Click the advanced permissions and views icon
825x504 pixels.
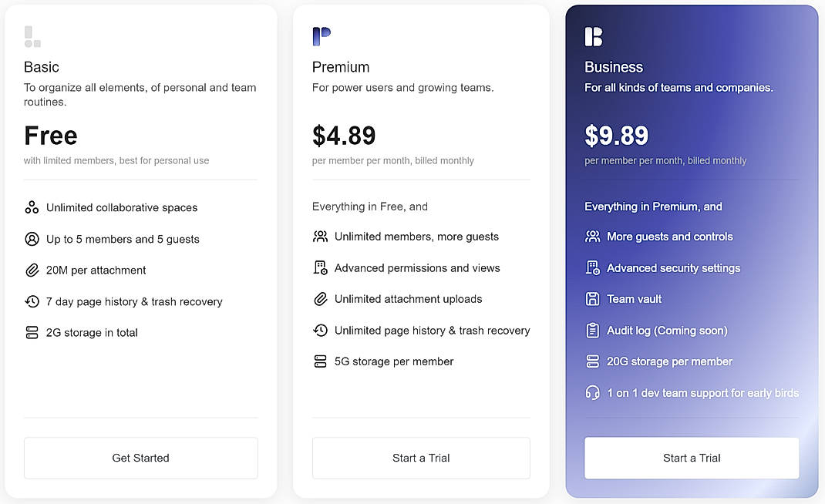click(321, 267)
